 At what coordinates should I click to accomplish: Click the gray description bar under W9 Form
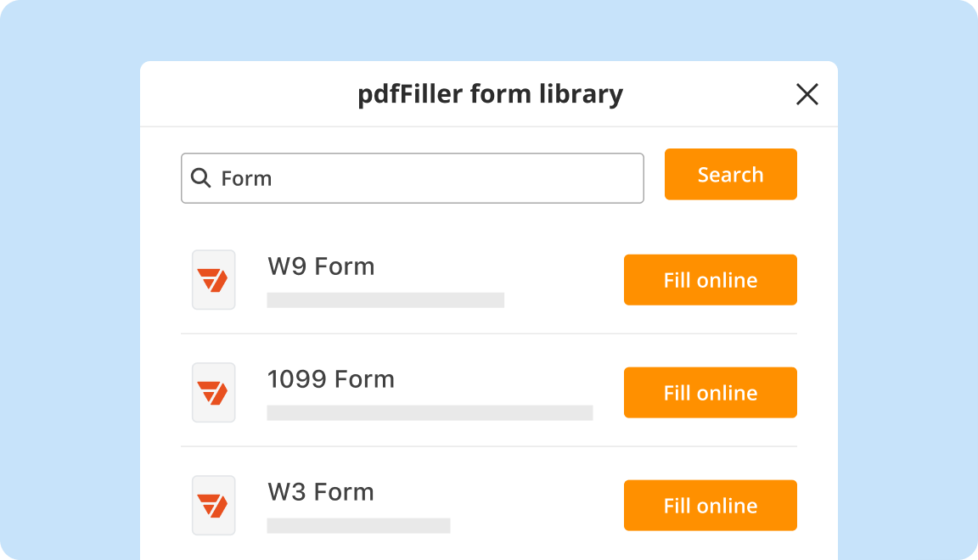[385, 300]
